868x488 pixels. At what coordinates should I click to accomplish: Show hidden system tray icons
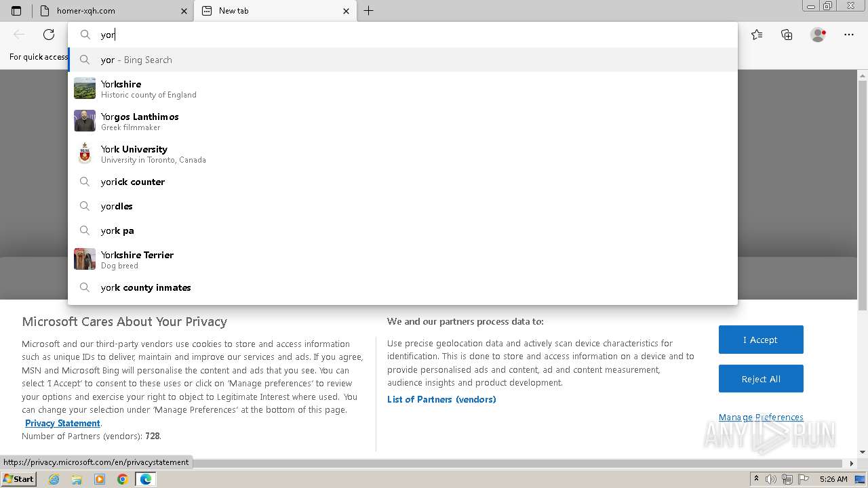[756, 479]
